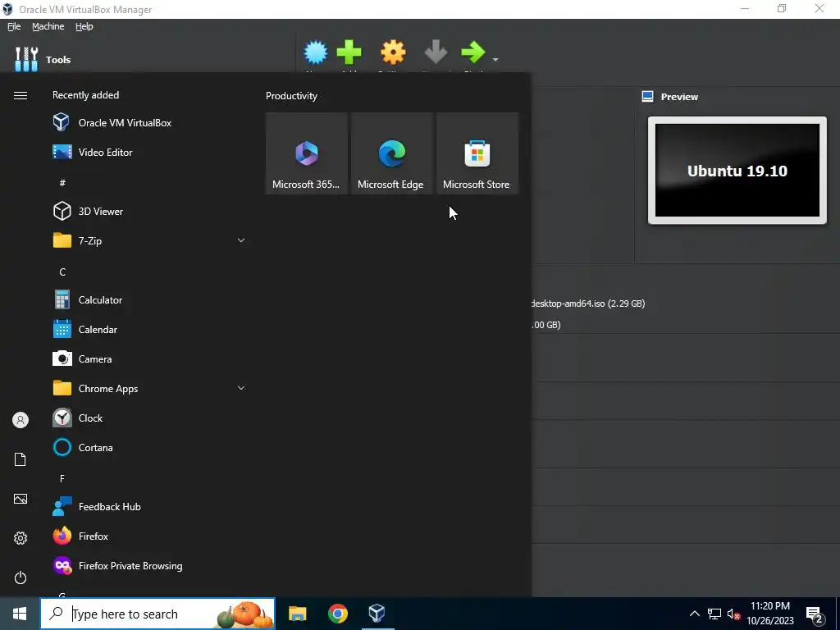This screenshot has width=840, height=630.
Task: Click the network tray icon
Action: 714,614
